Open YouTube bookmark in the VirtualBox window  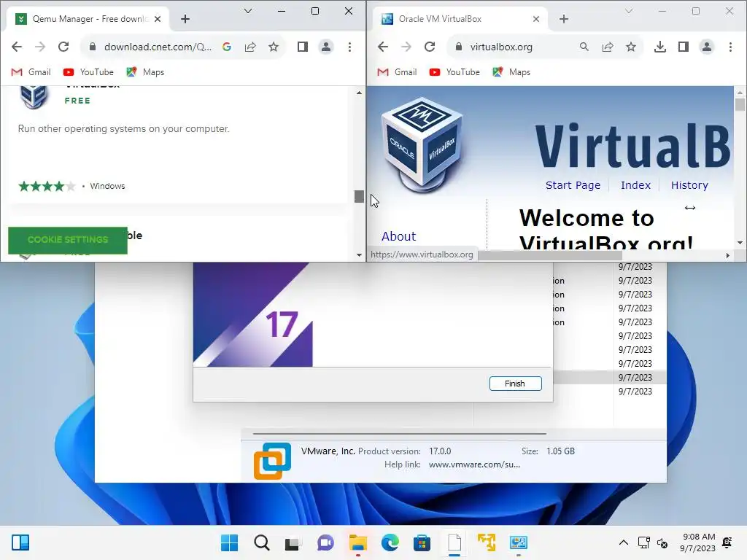[x=455, y=72]
